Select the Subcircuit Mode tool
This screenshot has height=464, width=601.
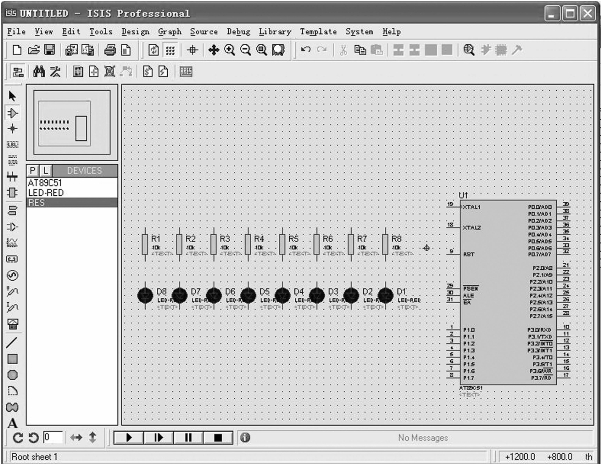tap(12, 192)
